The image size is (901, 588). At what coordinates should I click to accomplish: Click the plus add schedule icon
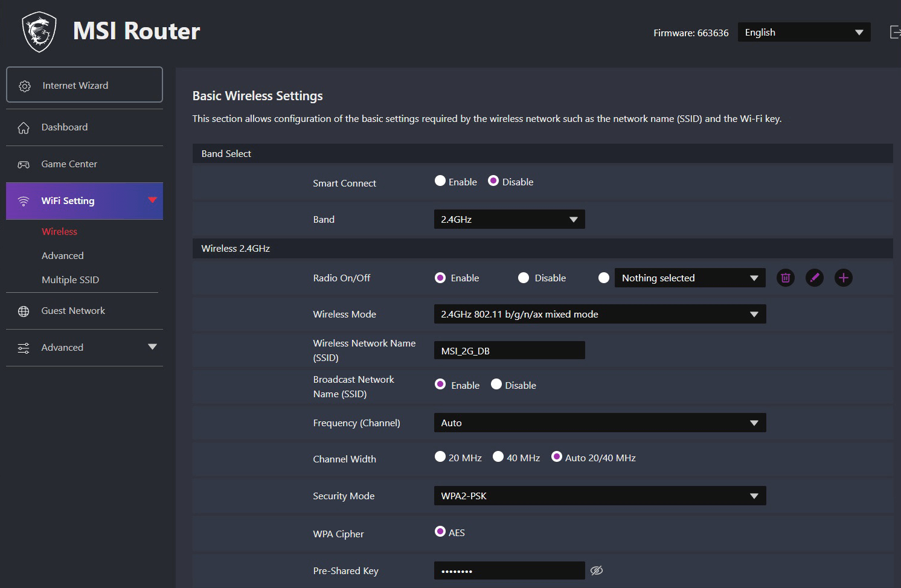click(x=843, y=278)
